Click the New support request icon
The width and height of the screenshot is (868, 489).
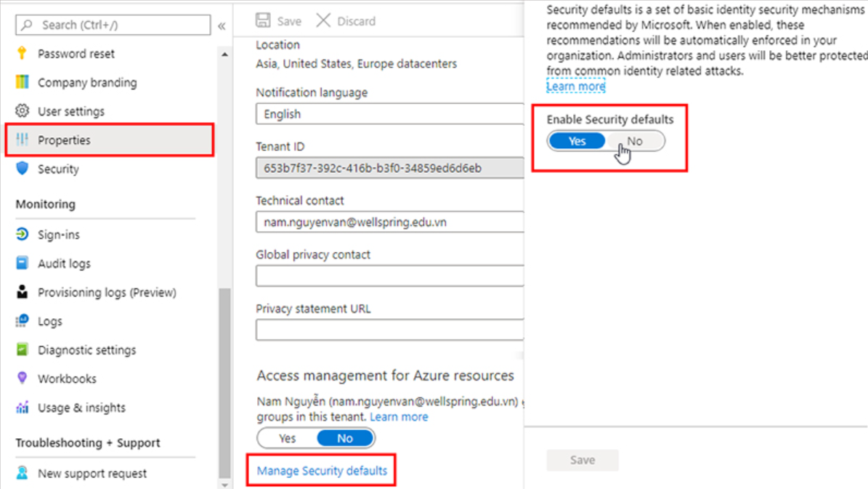(22, 473)
